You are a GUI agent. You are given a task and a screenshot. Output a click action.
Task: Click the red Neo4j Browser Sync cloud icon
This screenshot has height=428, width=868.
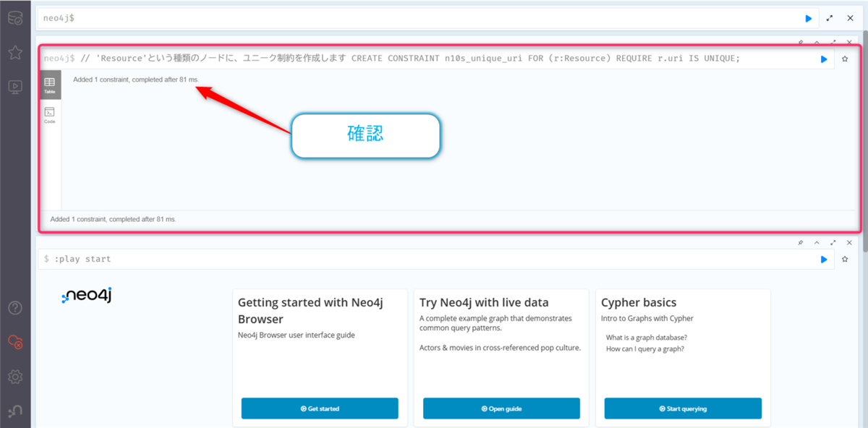coord(14,342)
